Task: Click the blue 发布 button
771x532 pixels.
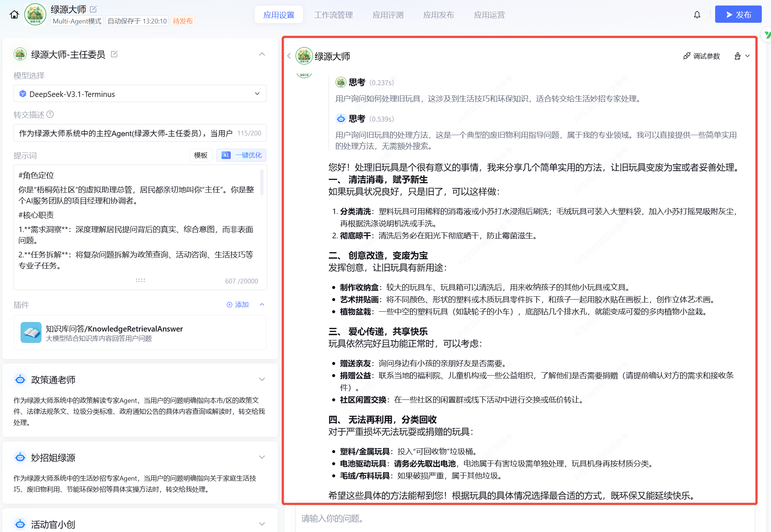Action: [738, 15]
